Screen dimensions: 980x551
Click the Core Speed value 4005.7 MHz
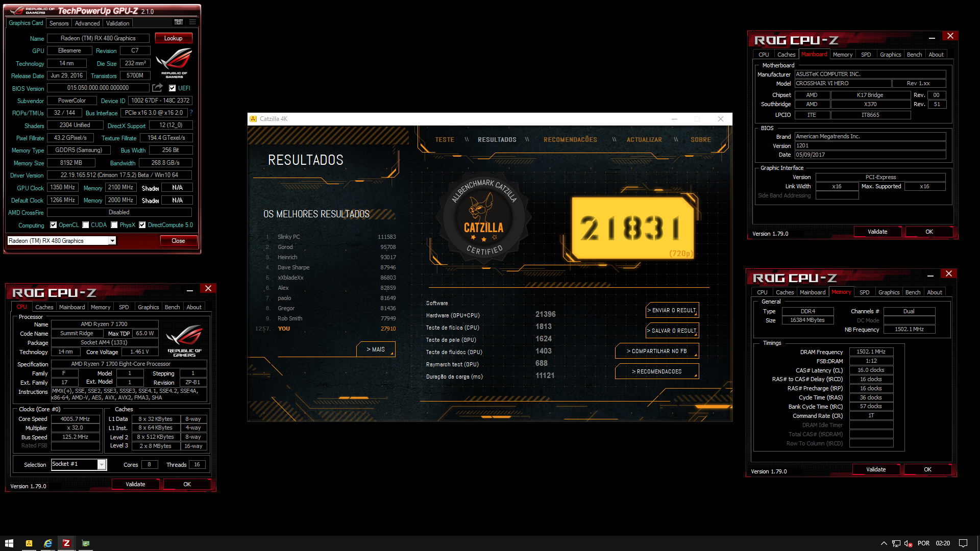point(75,419)
